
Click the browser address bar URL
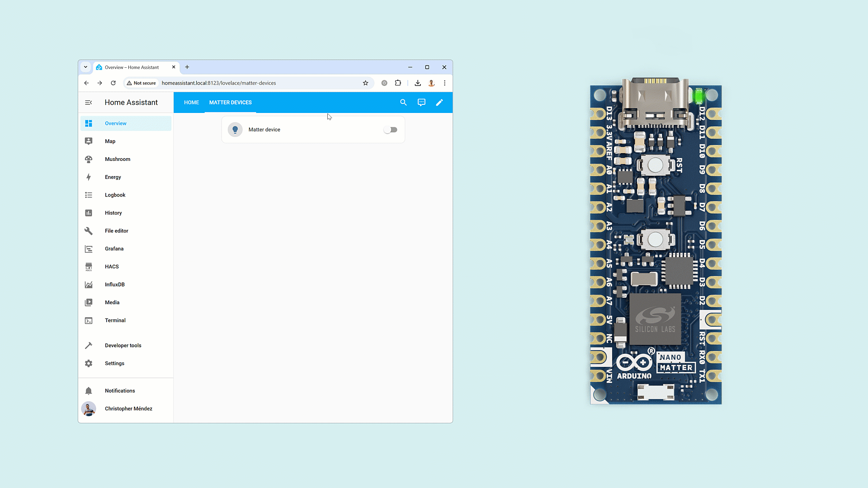(x=219, y=83)
